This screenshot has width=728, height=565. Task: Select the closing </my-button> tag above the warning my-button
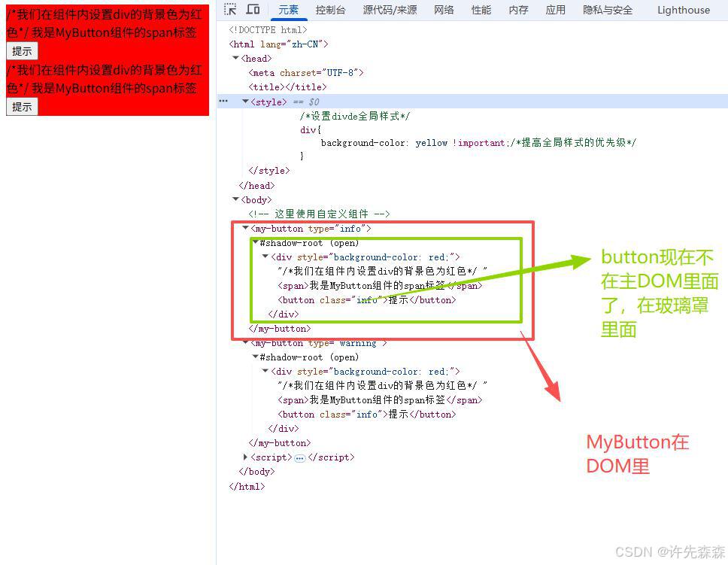280,329
